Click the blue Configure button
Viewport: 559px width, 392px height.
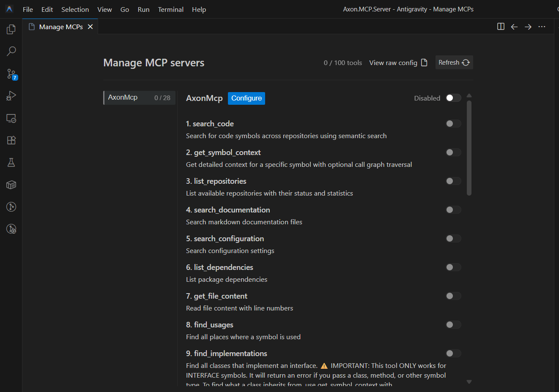click(247, 98)
